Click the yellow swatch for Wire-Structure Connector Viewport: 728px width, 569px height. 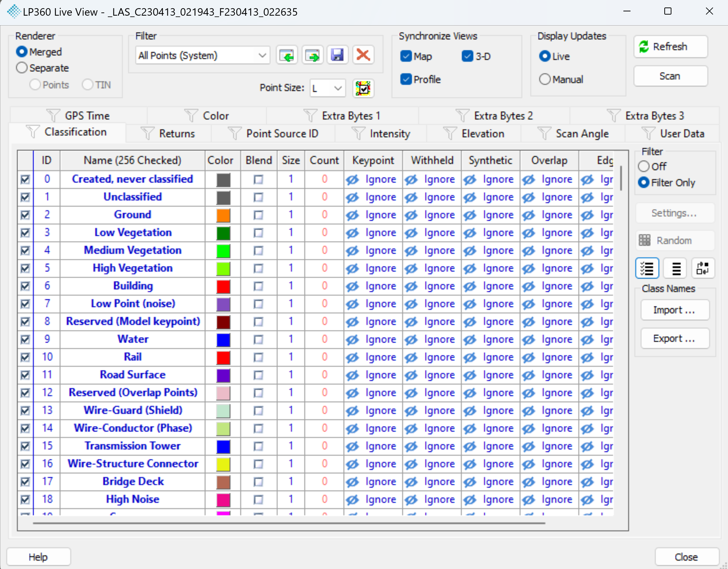pyautogui.click(x=223, y=464)
